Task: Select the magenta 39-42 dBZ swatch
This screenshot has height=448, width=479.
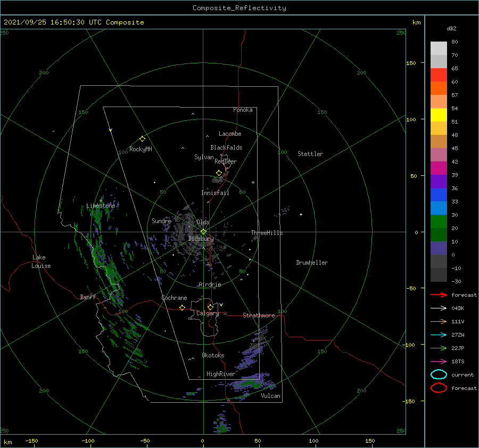Action: click(439, 168)
